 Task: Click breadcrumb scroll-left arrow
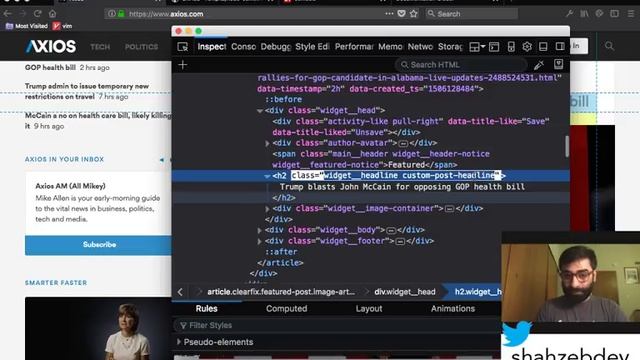(x=180, y=292)
